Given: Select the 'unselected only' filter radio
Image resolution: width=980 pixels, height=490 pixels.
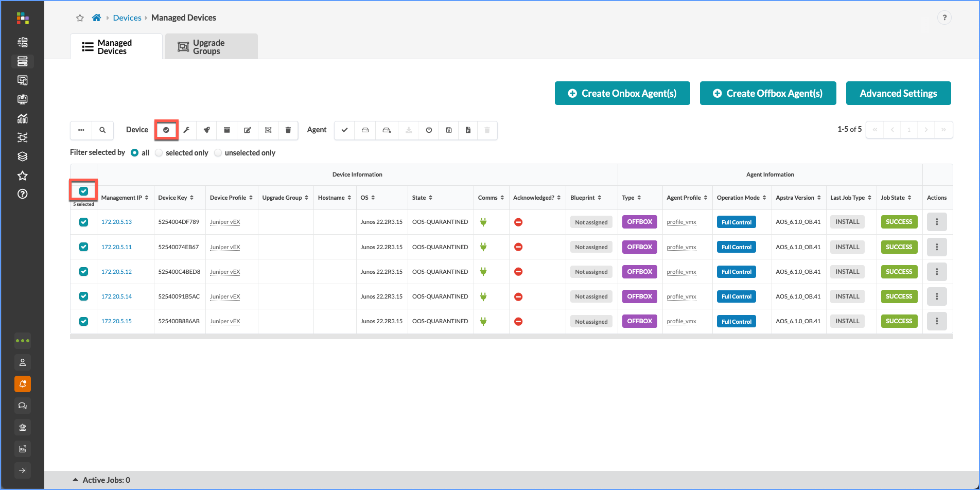Looking at the screenshot, I should (218, 153).
